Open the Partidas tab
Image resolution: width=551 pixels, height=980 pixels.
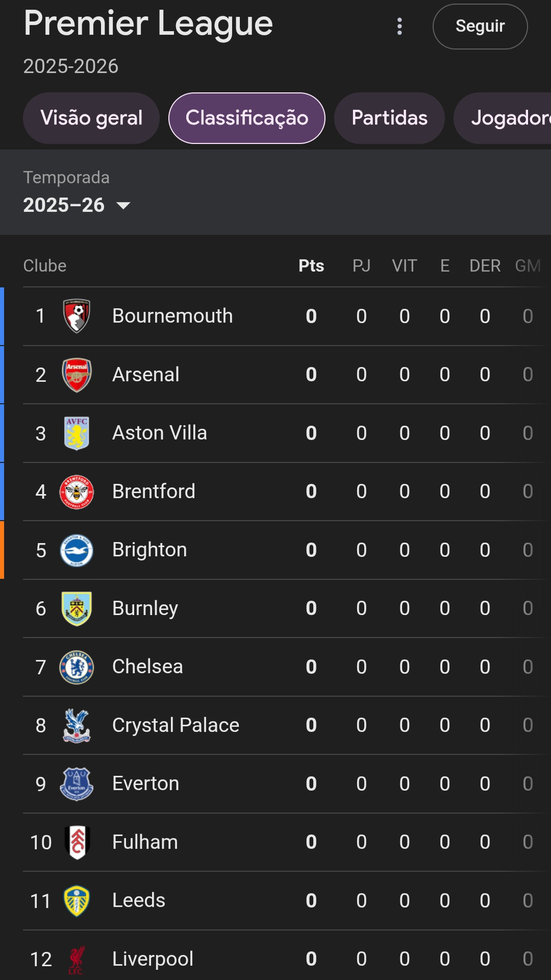click(x=389, y=118)
